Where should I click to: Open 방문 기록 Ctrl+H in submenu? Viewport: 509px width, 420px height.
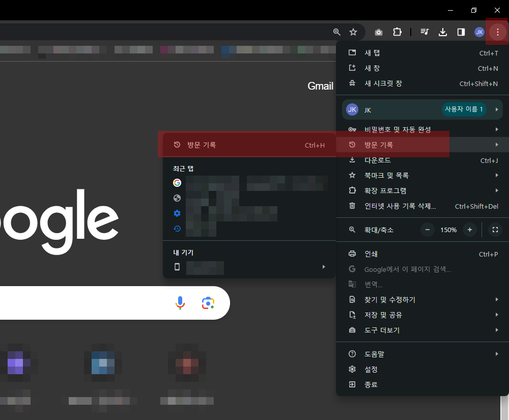point(249,145)
